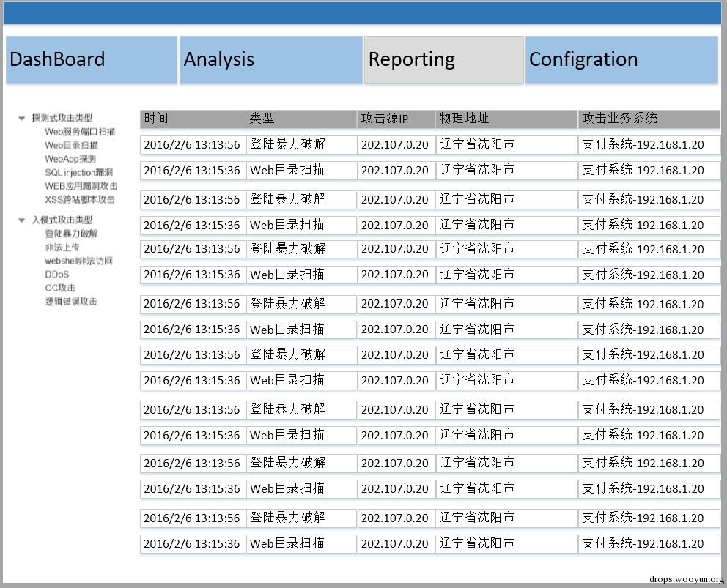
Task: Go to the Configration tab
Action: pos(621,60)
